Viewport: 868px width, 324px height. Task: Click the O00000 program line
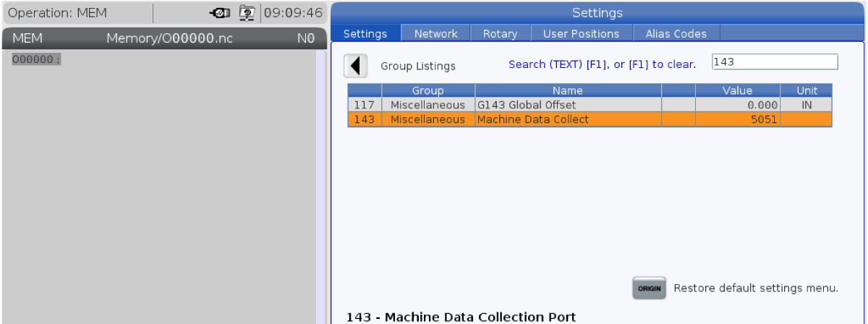pyautogui.click(x=36, y=59)
